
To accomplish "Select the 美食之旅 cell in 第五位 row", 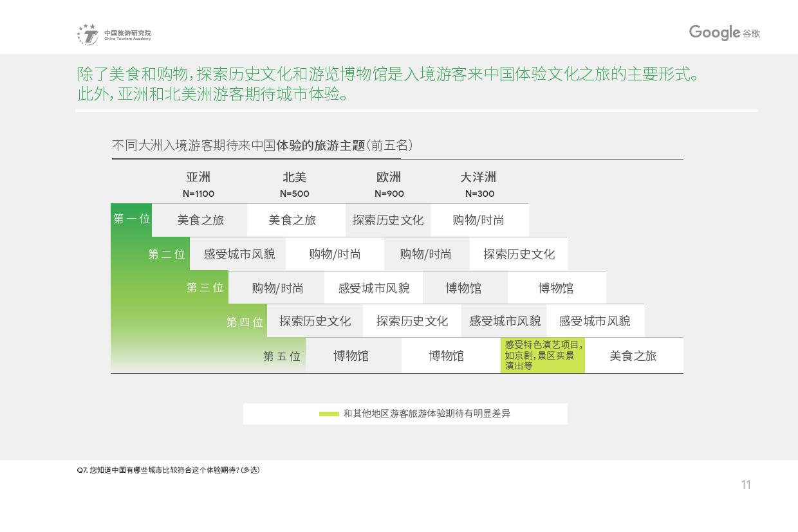I will [x=633, y=356].
